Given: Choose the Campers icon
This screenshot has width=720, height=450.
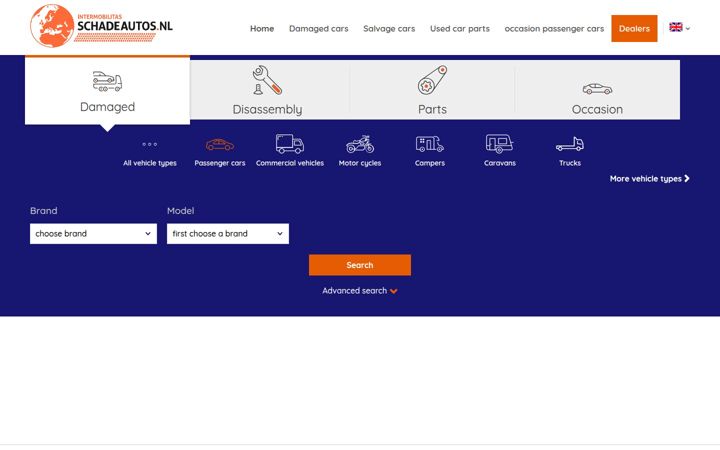Looking at the screenshot, I should (x=430, y=144).
